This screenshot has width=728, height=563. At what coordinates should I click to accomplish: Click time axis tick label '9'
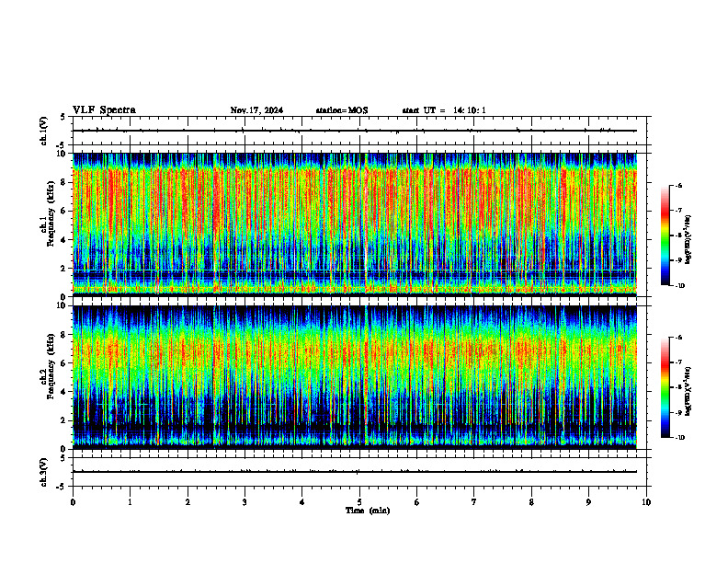pyautogui.click(x=588, y=502)
